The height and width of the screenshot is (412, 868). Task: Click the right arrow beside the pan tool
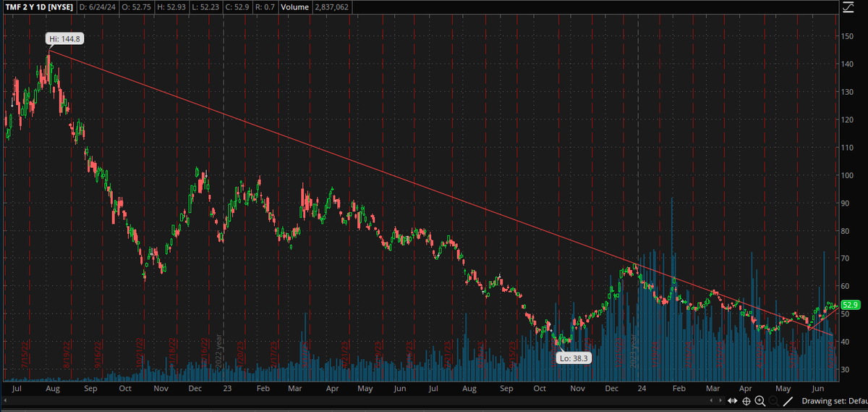pyautogui.click(x=720, y=400)
